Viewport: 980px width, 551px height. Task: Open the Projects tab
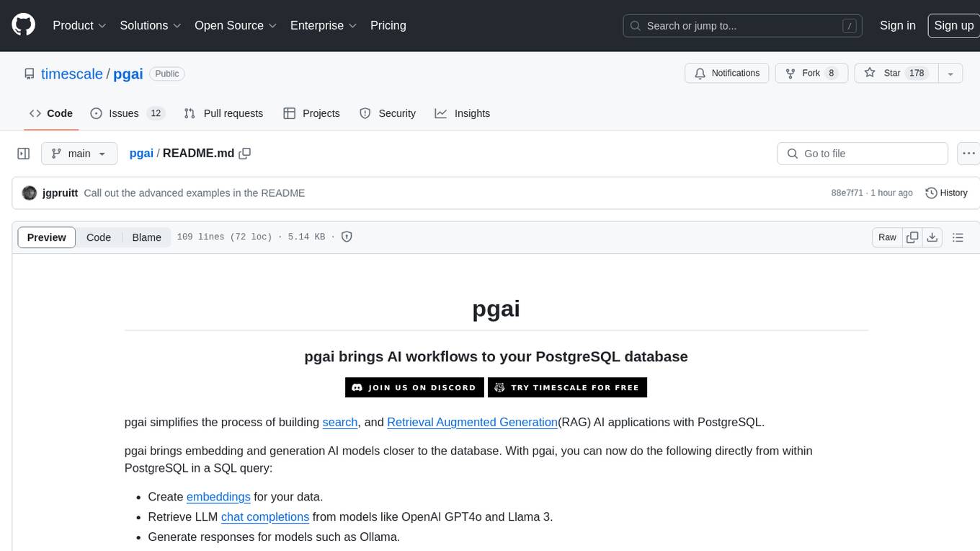(311, 113)
